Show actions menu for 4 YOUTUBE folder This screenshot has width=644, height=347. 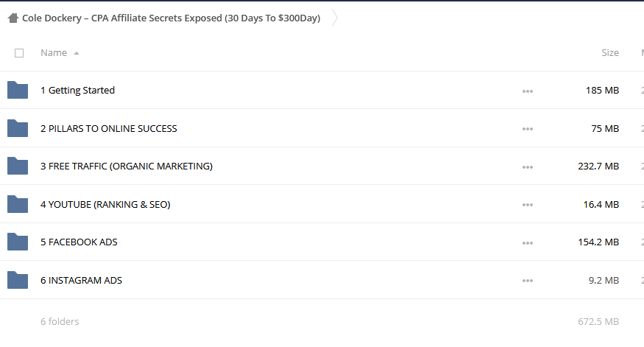tap(528, 205)
